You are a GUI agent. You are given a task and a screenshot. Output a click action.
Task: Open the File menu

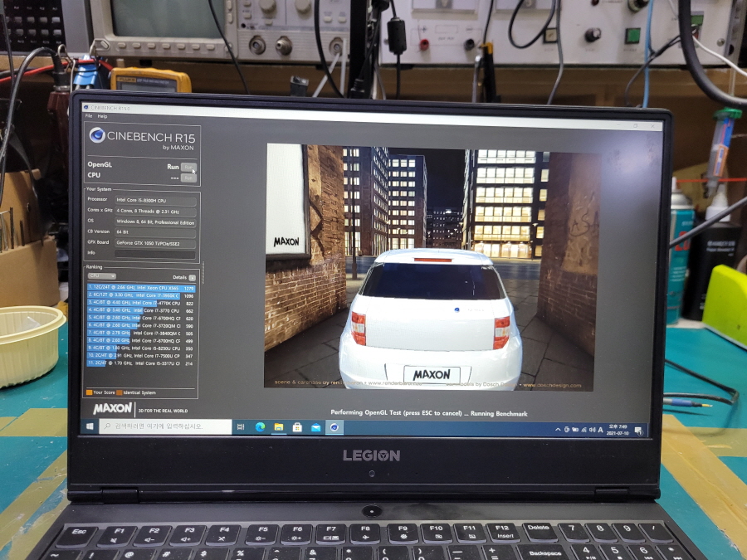pyautogui.click(x=89, y=117)
